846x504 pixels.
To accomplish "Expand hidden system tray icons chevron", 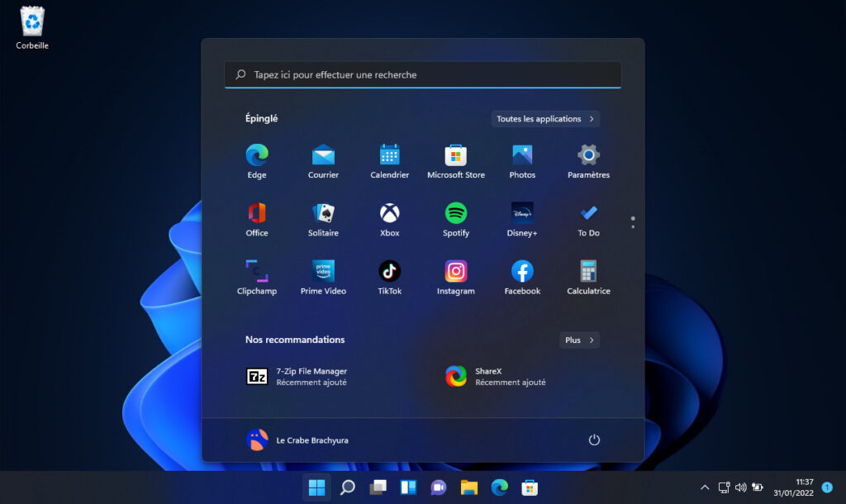I will [705, 487].
